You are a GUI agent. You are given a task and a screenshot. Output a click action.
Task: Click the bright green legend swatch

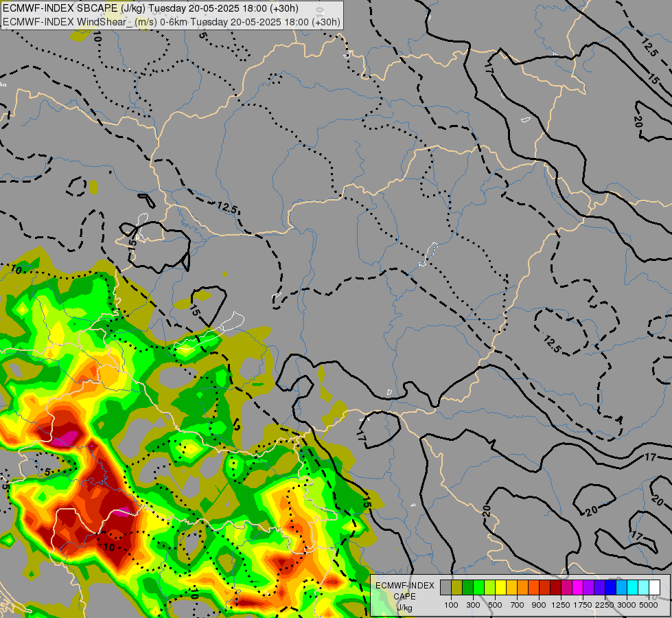(478, 587)
